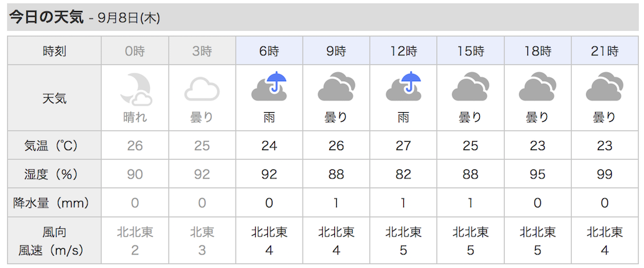644x268 pixels.
Task: Click the 9時 cloudy weather icon
Action: click(336, 88)
